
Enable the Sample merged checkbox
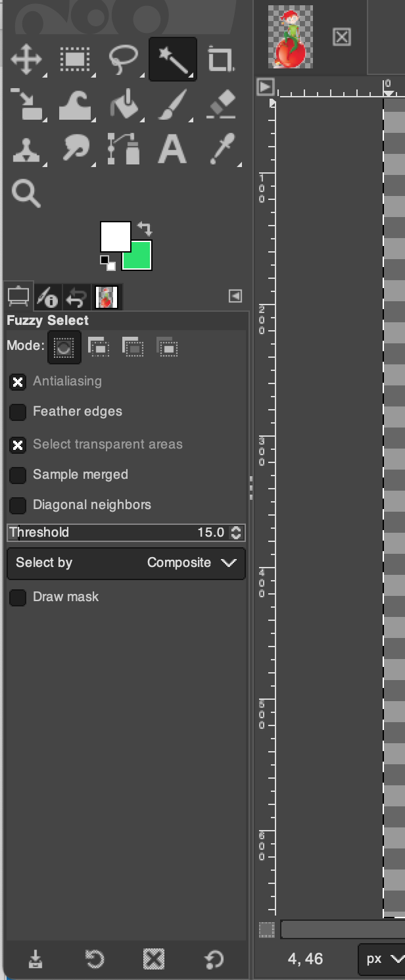point(18,476)
